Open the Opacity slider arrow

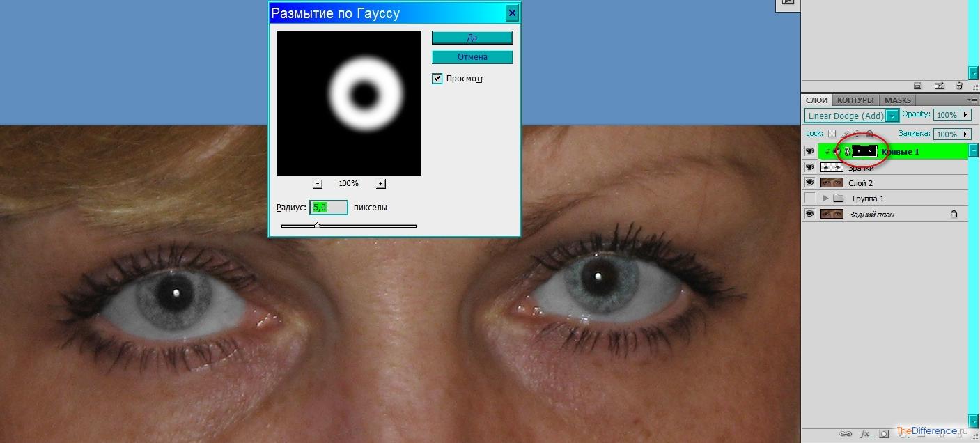pos(965,115)
